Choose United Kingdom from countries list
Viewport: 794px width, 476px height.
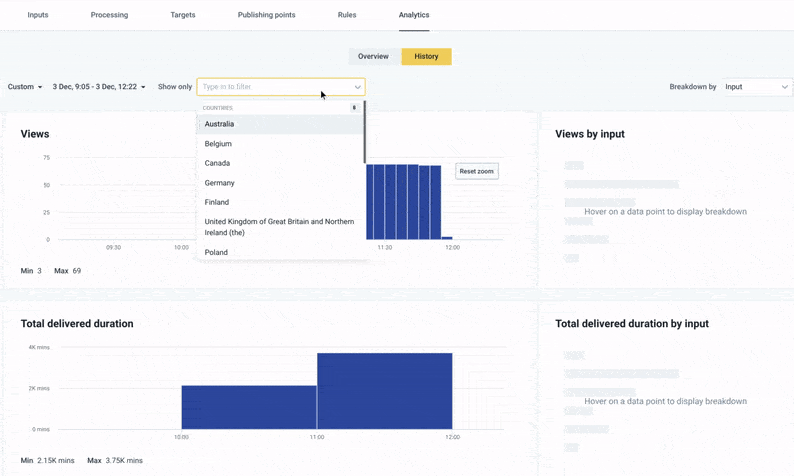[280, 227]
